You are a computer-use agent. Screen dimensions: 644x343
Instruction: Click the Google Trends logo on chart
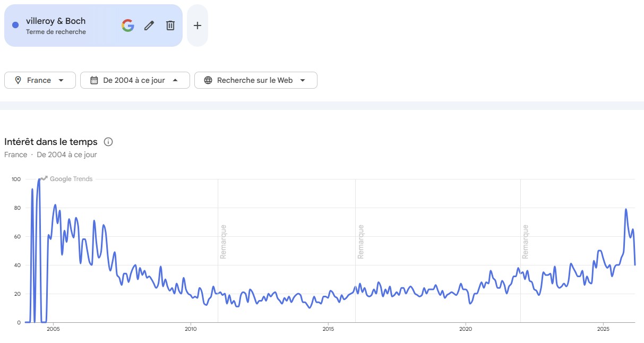[x=67, y=179]
